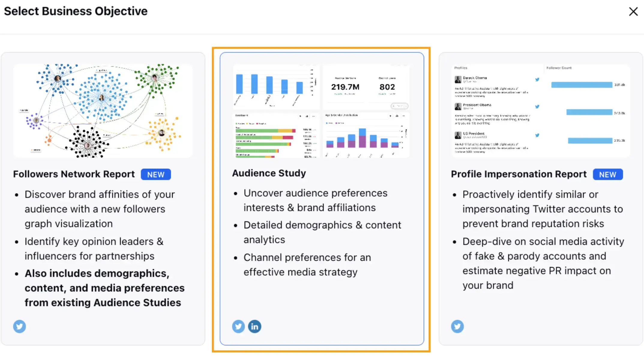Click the Twitter icon in Profile Impersonation Report card
The image size is (644, 356).
pos(457,326)
